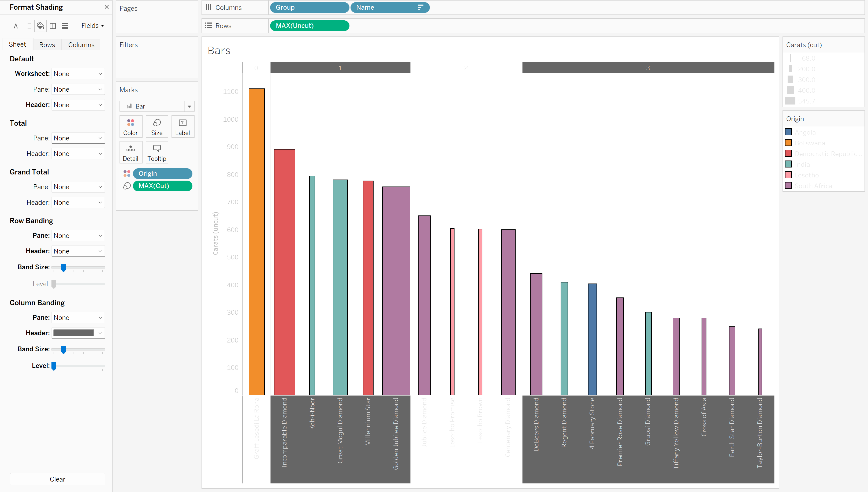Open the Size marks card
The height and width of the screenshot is (492, 868).
pyautogui.click(x=157, y=127)
